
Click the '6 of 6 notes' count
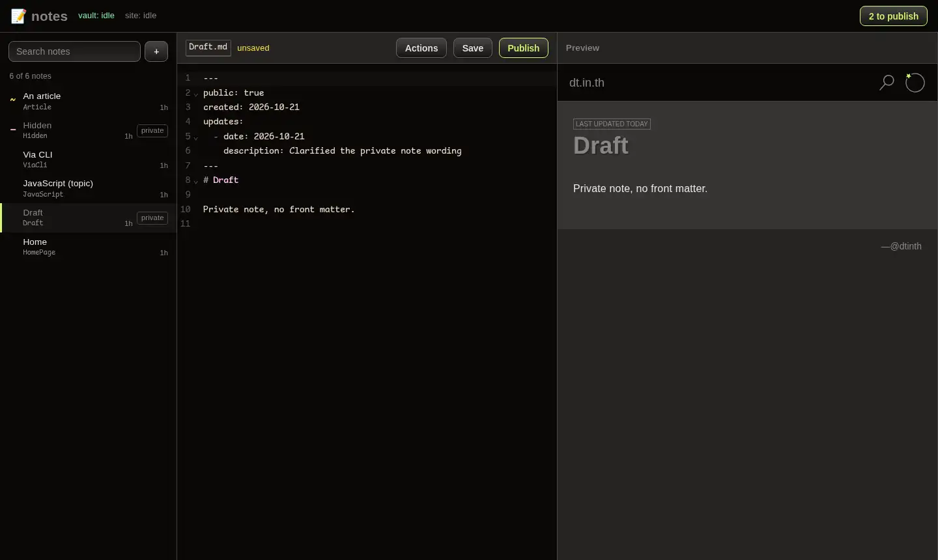(30, 76)
